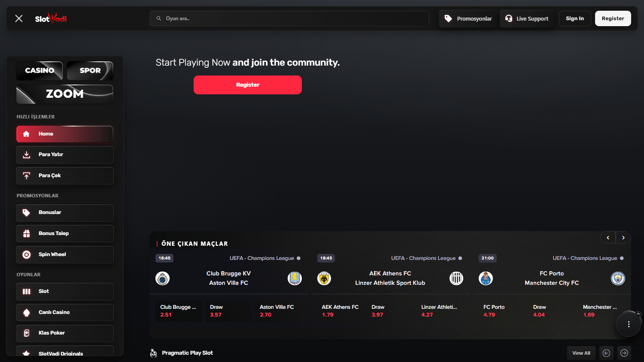Click the Home house icon
The width and height of the screenshot is (644, 362).
(x=26, y=134)
